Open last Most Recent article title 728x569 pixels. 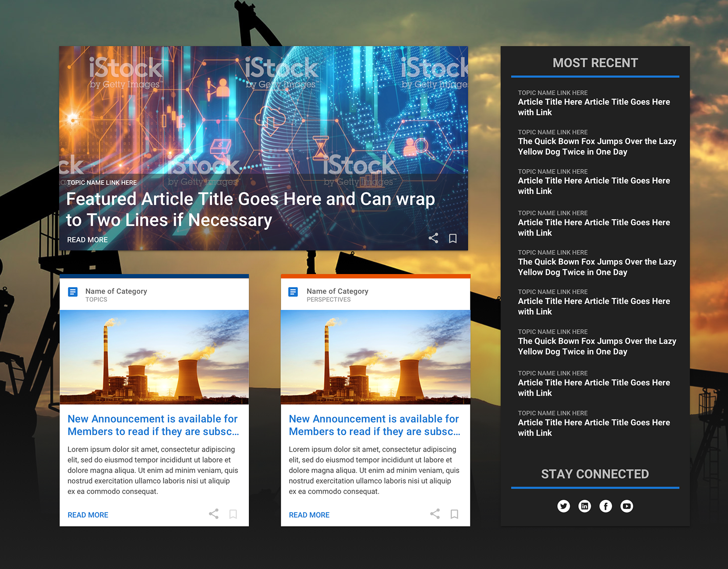tap(594, 428)
